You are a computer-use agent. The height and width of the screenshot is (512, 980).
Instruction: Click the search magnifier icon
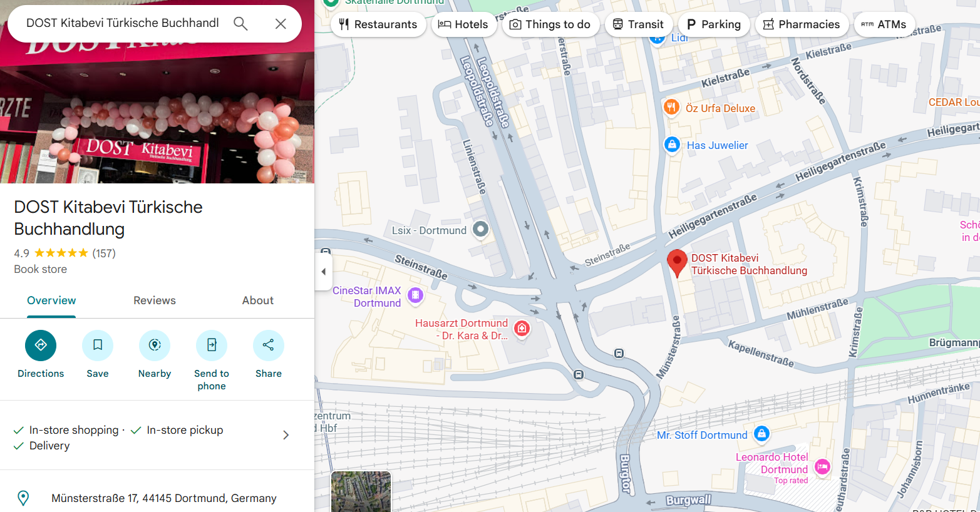pyautogui.click(x=240, y=24)
